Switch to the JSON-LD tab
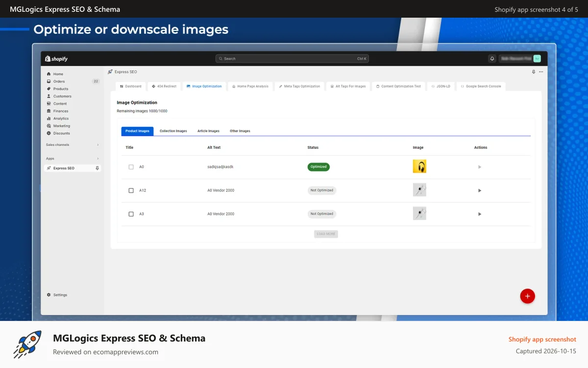 coord(441,86)
